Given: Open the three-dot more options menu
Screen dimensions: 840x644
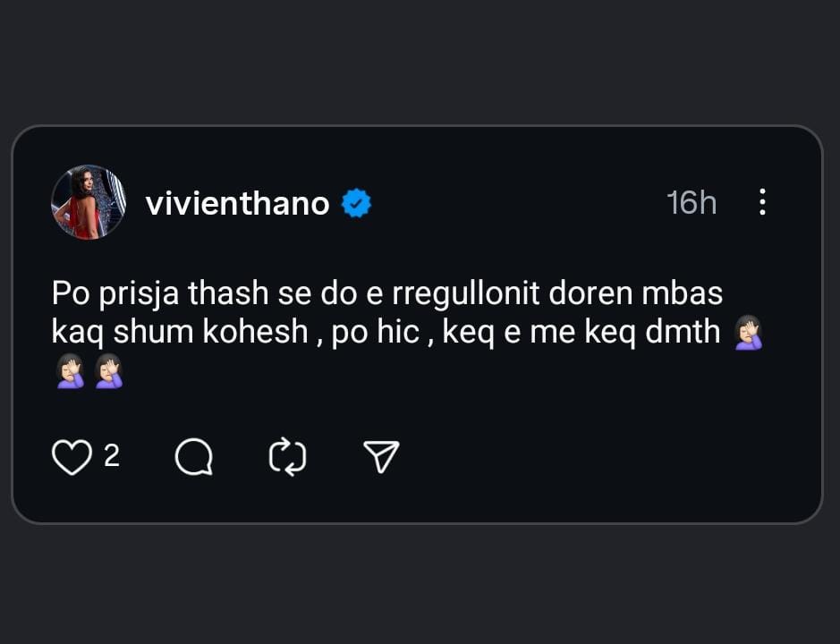Looking at the screenshot, I should point(762,202).
